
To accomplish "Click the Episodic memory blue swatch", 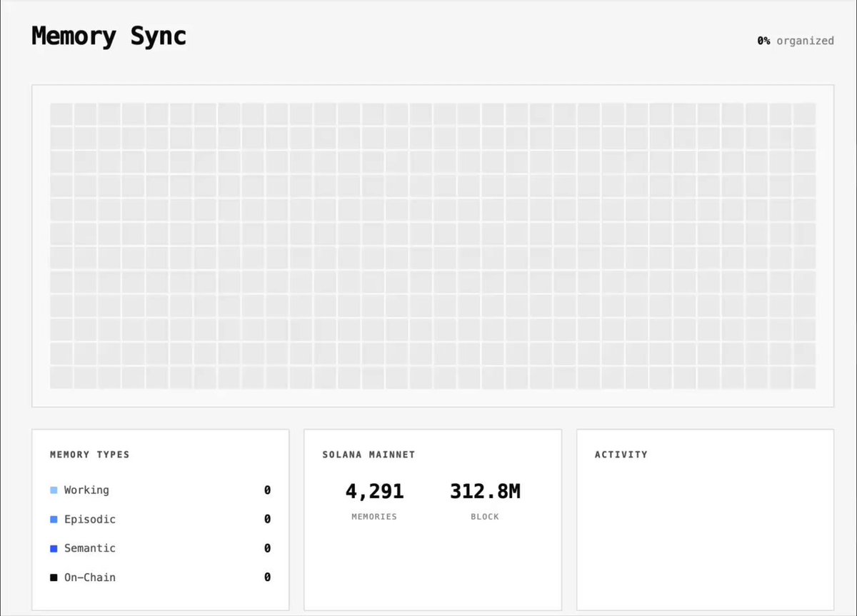I will 54,520.
